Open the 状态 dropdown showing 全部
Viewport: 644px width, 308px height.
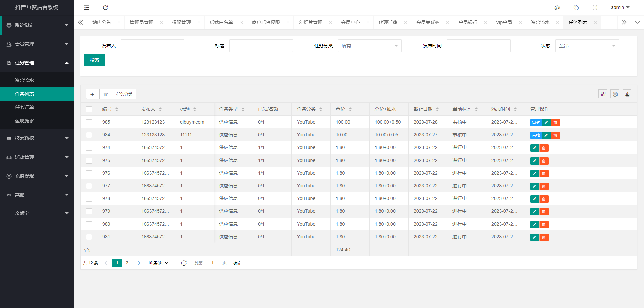point(587,46)
